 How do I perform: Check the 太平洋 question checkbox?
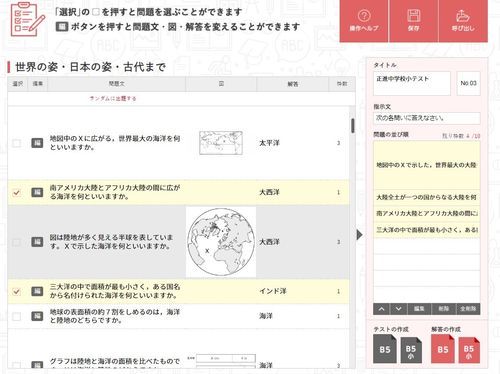pyautogui.click(x=16, y=143)
